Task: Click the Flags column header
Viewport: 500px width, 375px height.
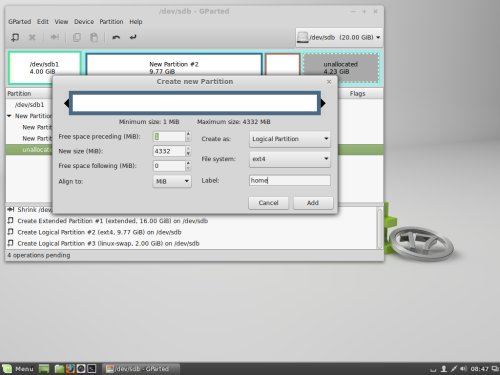Action: 357,94
